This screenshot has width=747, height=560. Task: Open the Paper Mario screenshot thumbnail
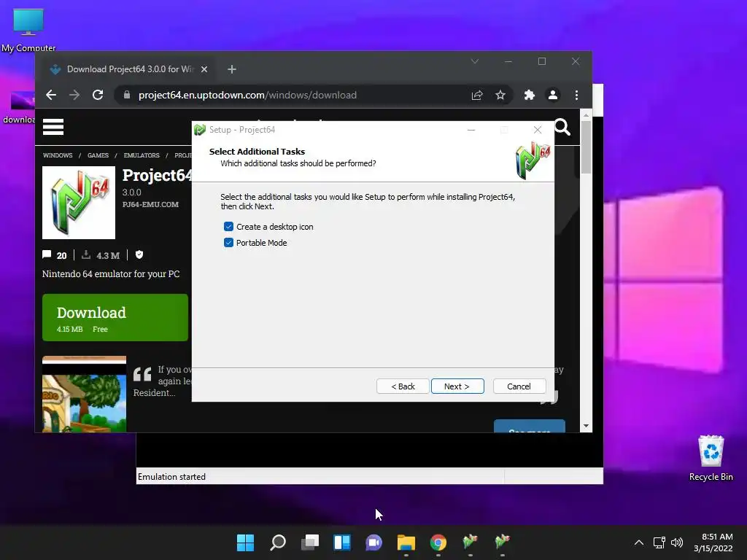click(x=85, y=394)
